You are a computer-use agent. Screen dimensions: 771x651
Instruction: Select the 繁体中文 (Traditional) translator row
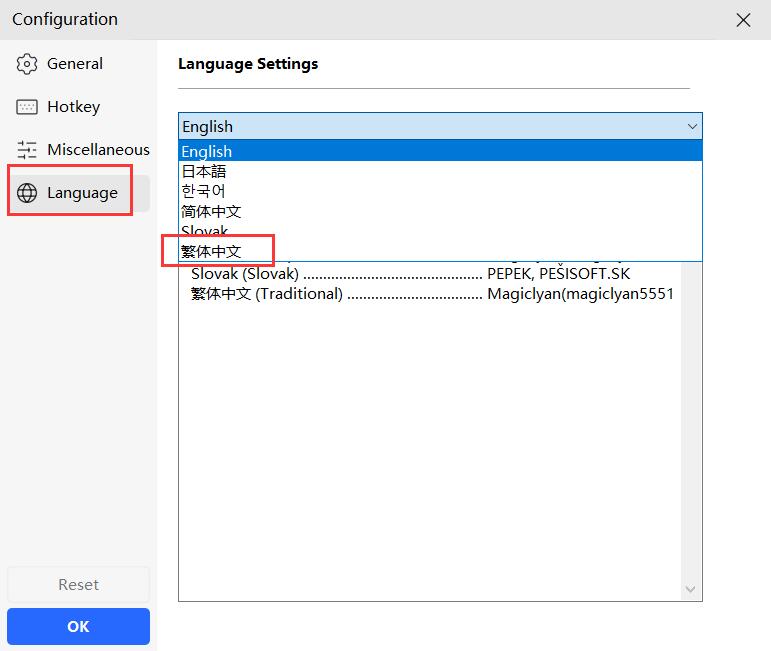[431, 294]
